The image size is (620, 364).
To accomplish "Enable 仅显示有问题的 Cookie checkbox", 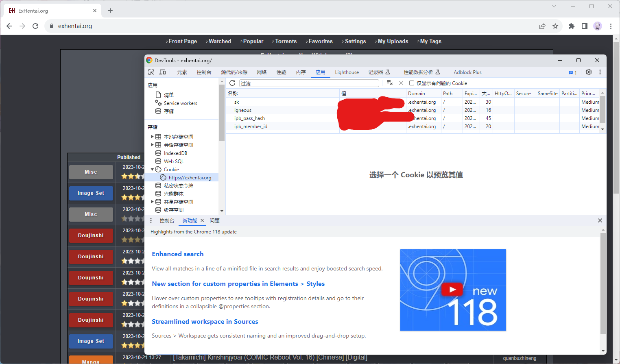I will coord(413,83).
